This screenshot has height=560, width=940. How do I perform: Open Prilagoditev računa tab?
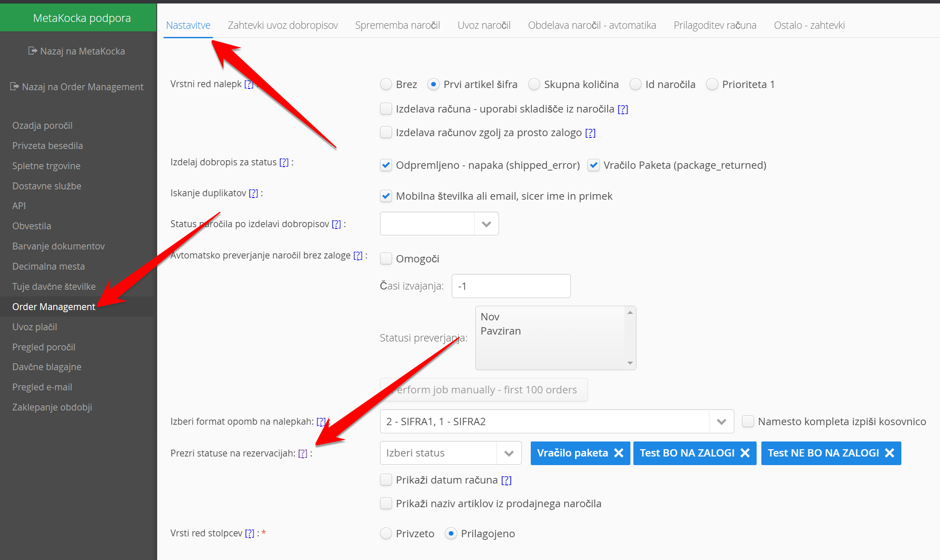click(x=715, y=25)
